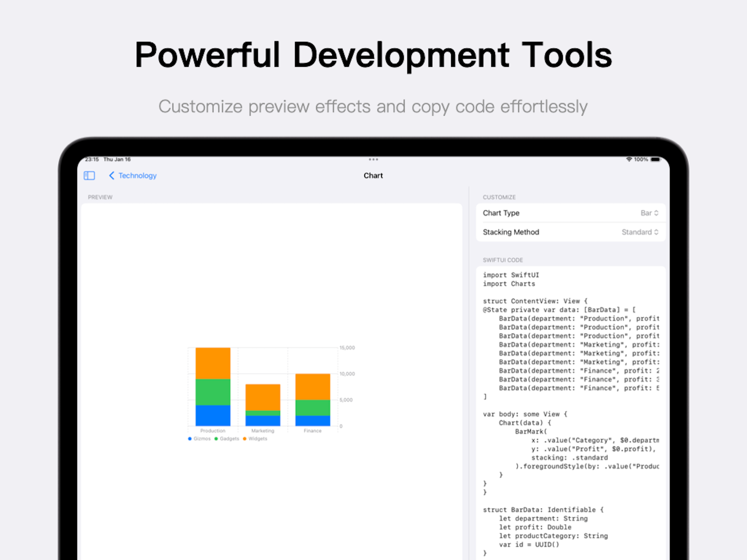Screen dimensions: 747x560
Task: Tap the three-dot multitasking indicator
Action: (x=373, y=159)
